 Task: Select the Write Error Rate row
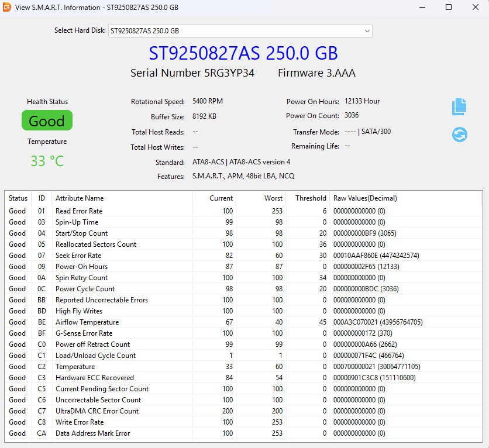[243, 422]
